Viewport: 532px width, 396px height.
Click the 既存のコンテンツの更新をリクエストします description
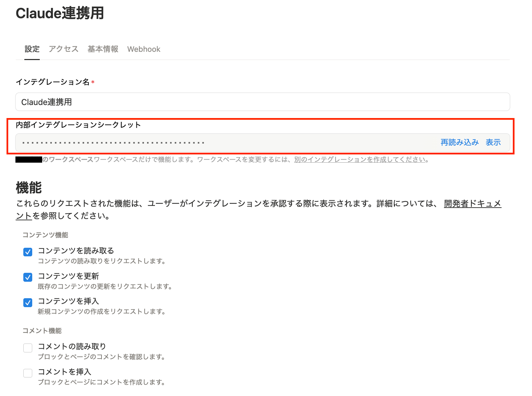point(105,287)
